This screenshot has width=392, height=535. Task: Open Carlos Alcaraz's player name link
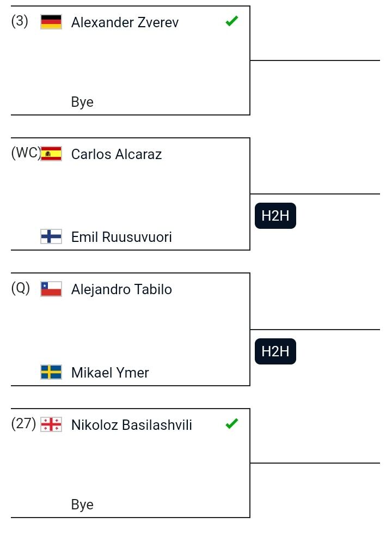click(116, 154)
